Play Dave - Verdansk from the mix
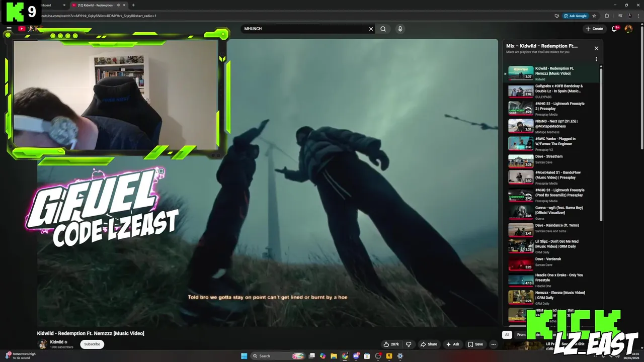Screen dimensions: 644x362 (552, 263)
